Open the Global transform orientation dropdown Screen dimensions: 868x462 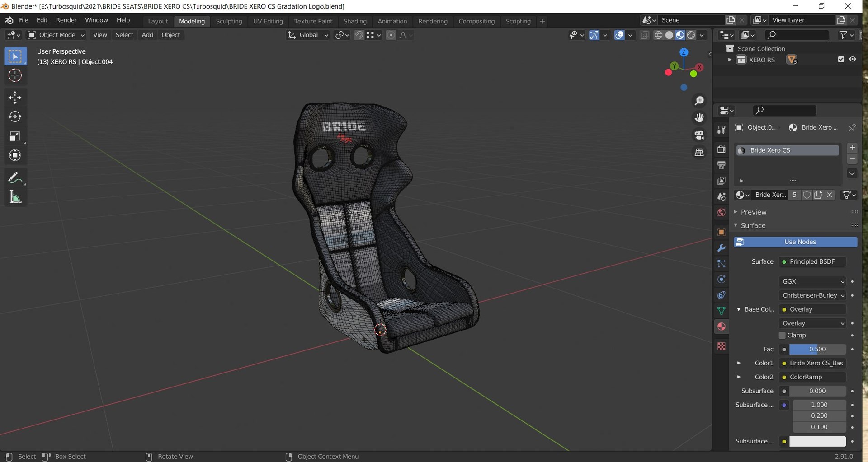tap(308, 35)
